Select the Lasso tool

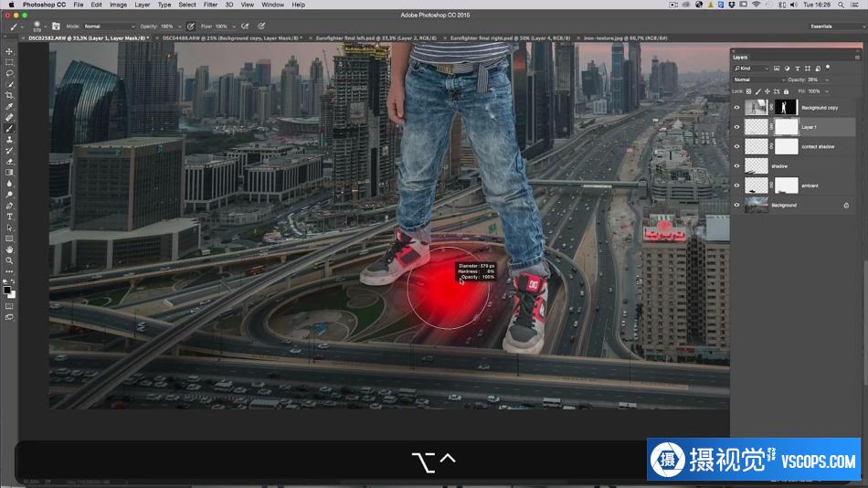click(x=9, y=74)
